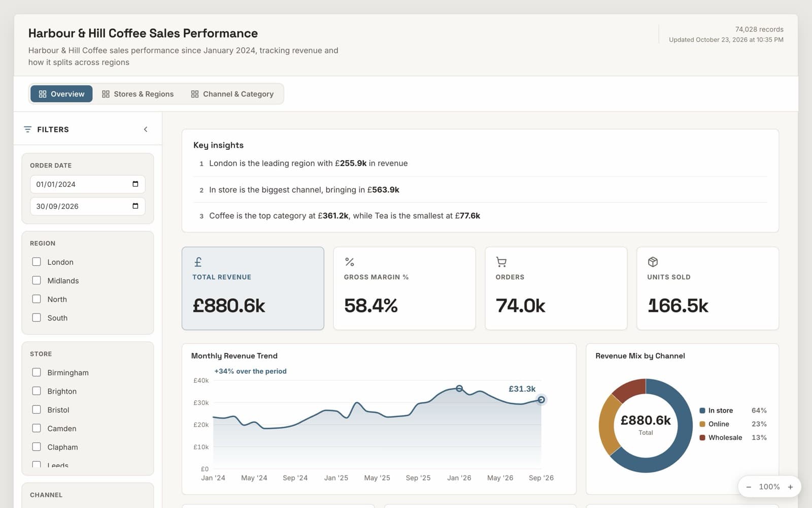Open the Overview tab
This screenshot has height=508, width=812.
point(61,94)
